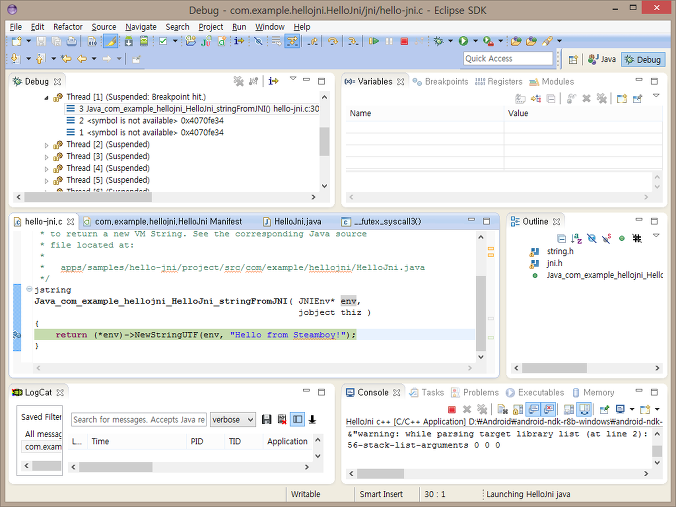Toggle Scroll Lock in Console toolbar
The image size is (676, 507).
coord(518,409)
